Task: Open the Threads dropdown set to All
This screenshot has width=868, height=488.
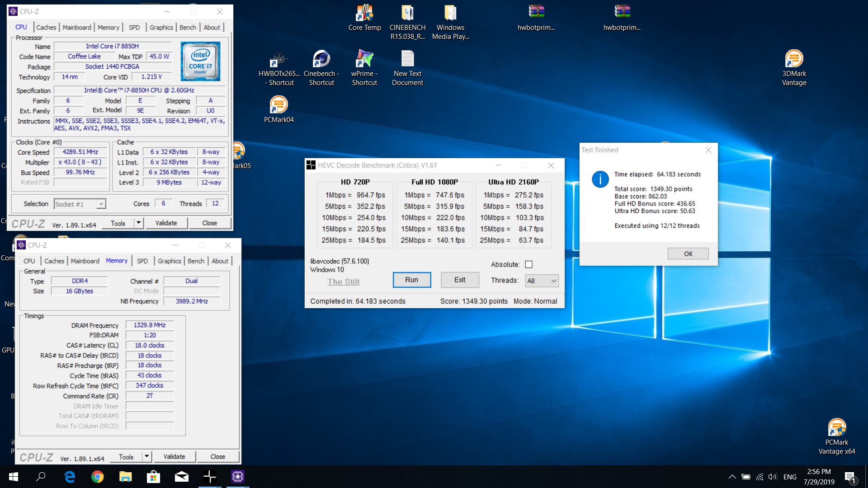Action: point(542,281)
